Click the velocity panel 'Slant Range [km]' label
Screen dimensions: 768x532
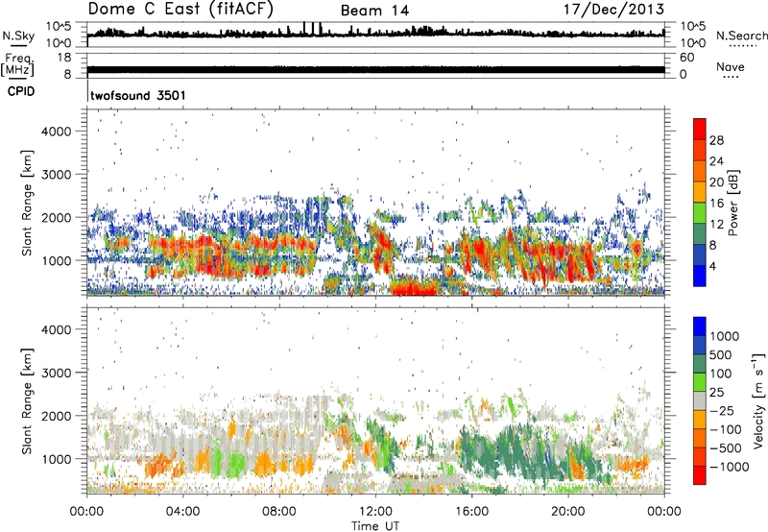(27, 401)
